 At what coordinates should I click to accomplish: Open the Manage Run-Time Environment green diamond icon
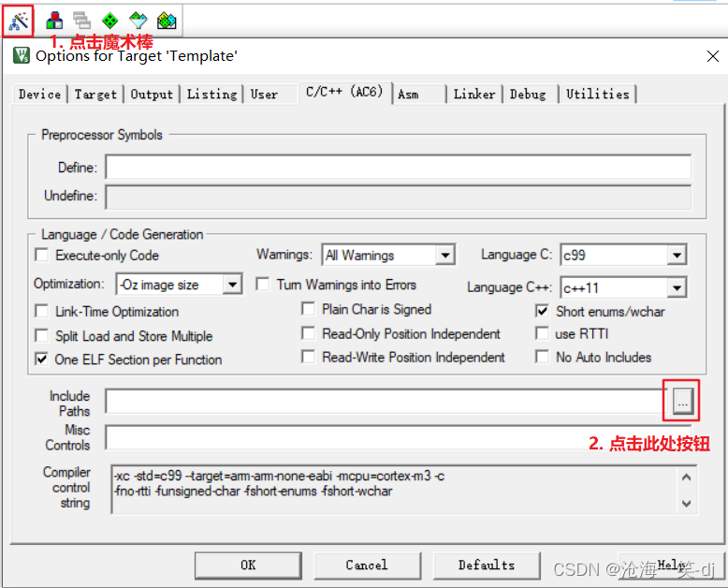110,21
